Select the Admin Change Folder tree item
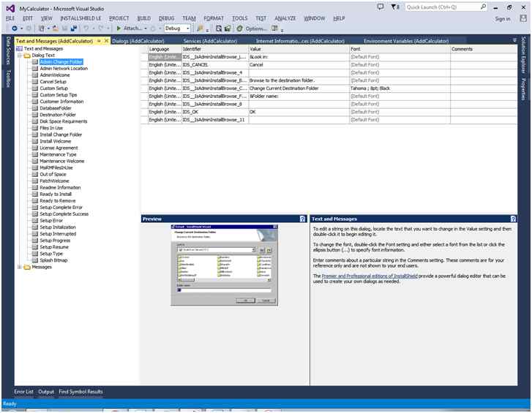Screen dimensions: 532x413 [61, 62]
